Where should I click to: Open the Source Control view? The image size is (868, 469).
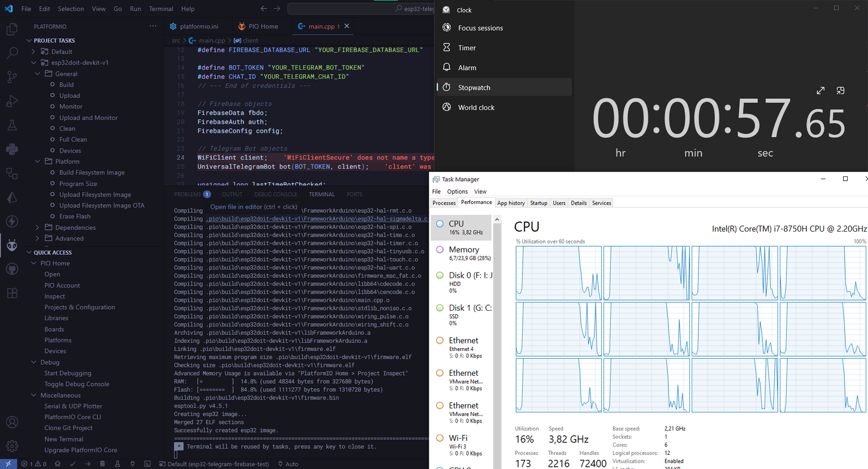(x=12, y=77)
